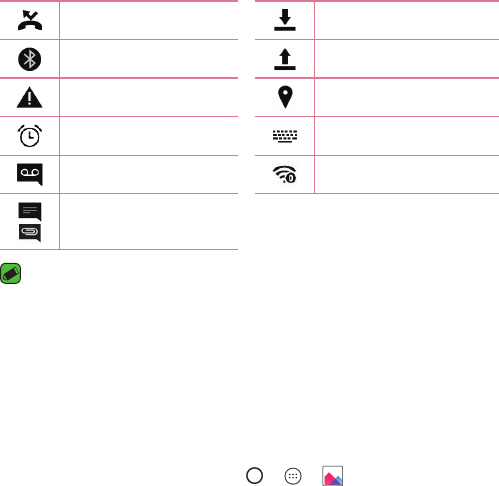499x486 pixels.
Task: Click the multimedia message paperclip icon
Action: click(x=30, y=232)
